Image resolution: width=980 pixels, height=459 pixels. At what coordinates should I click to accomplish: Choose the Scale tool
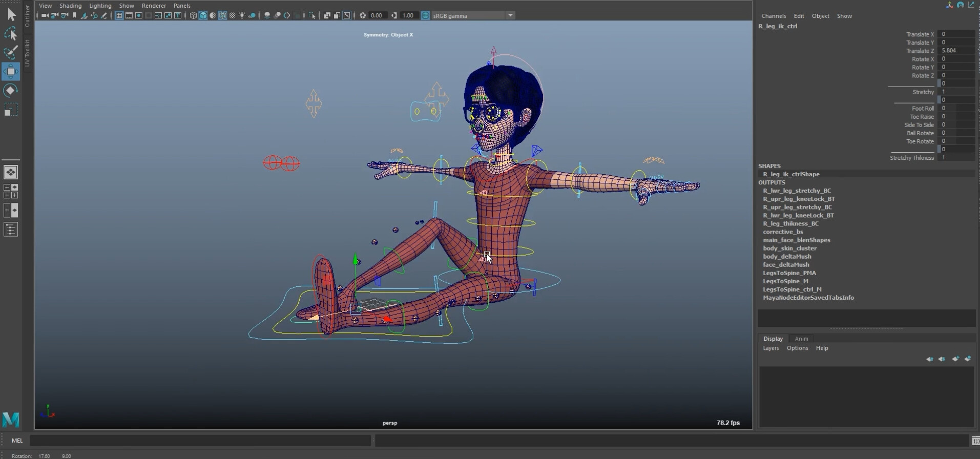pos(11,110)
